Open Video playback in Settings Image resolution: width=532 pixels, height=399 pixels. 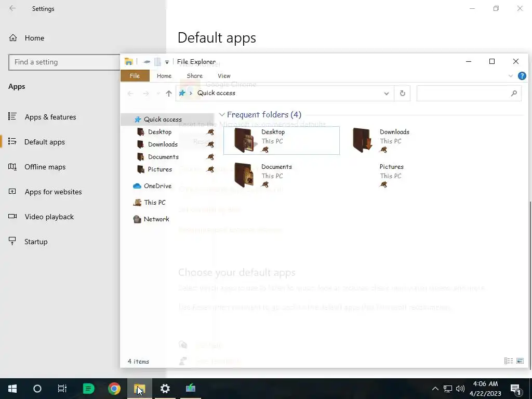(x=41, y=217)
